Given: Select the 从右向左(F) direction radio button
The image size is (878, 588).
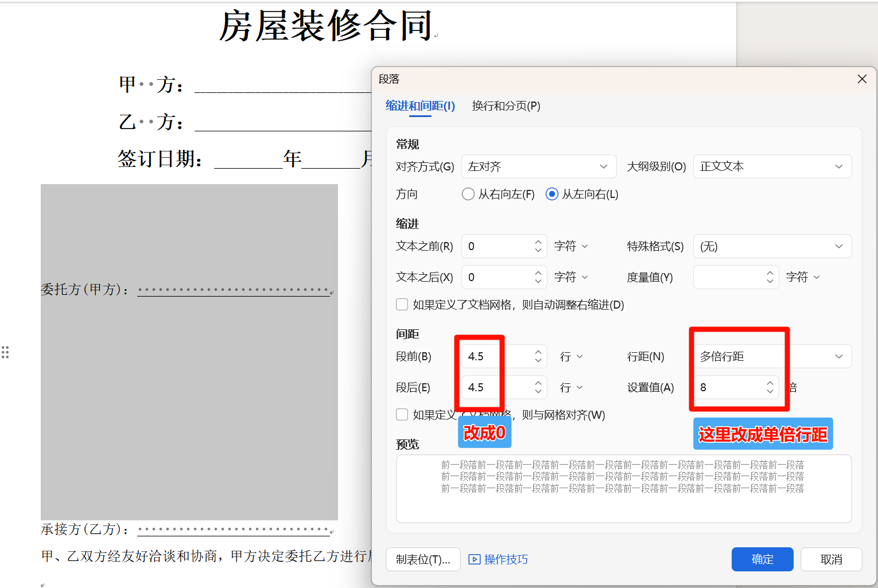Looking at the screenshot, I should (468, 194).
